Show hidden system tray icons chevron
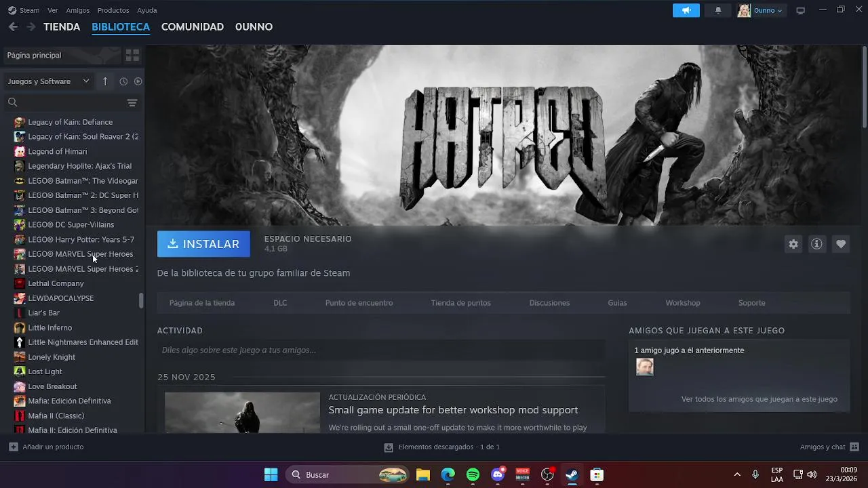The image size is (868, 488). [737, 474]
